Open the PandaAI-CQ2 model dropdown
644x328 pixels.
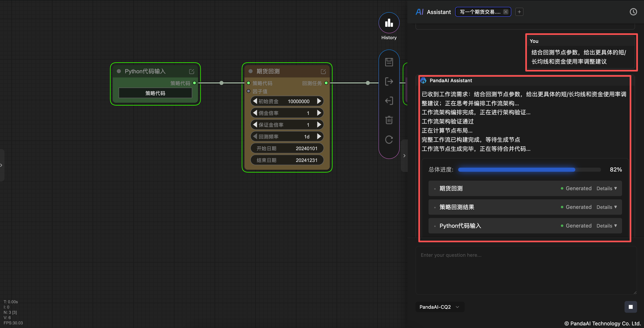(x=439, y=307)
